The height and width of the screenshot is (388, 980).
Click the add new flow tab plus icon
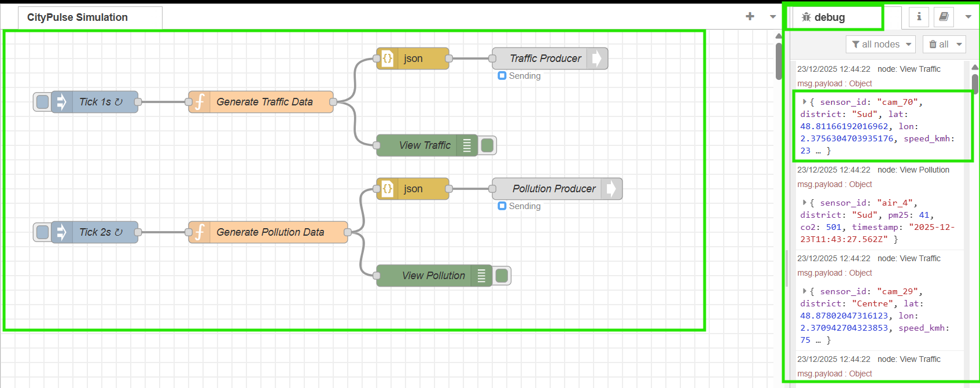pyautogui.click(x=750, y=16)
